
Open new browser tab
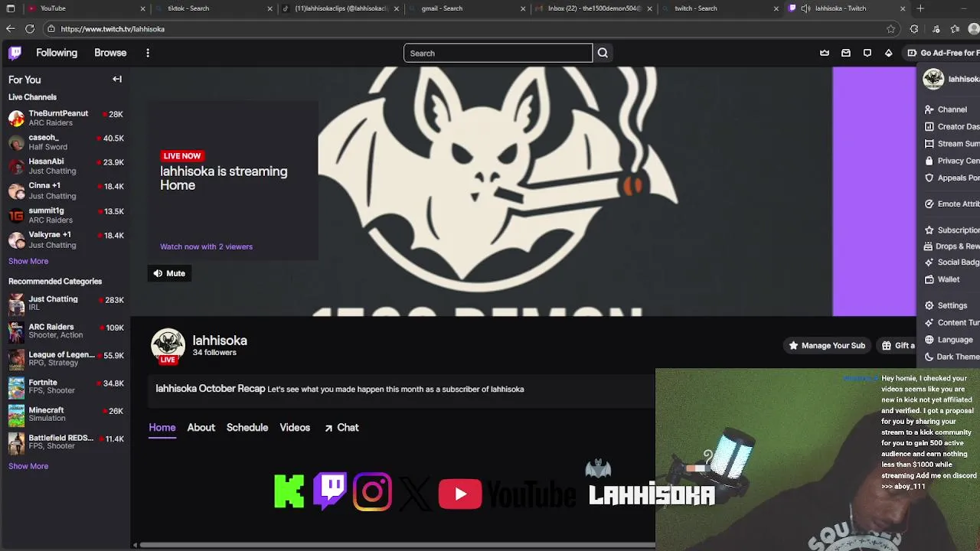(920, 8)
